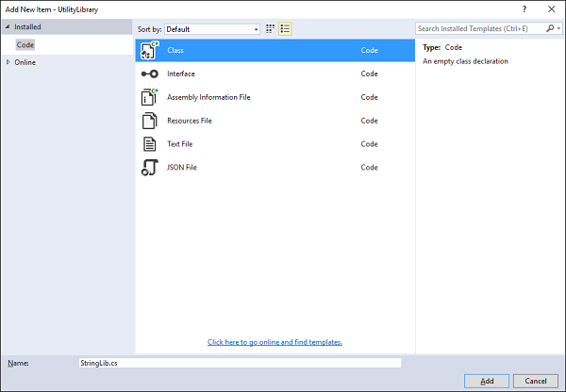This screenshot has width=566, height=392.
Task: Close the Add New Item dialog
Action: 551,8
